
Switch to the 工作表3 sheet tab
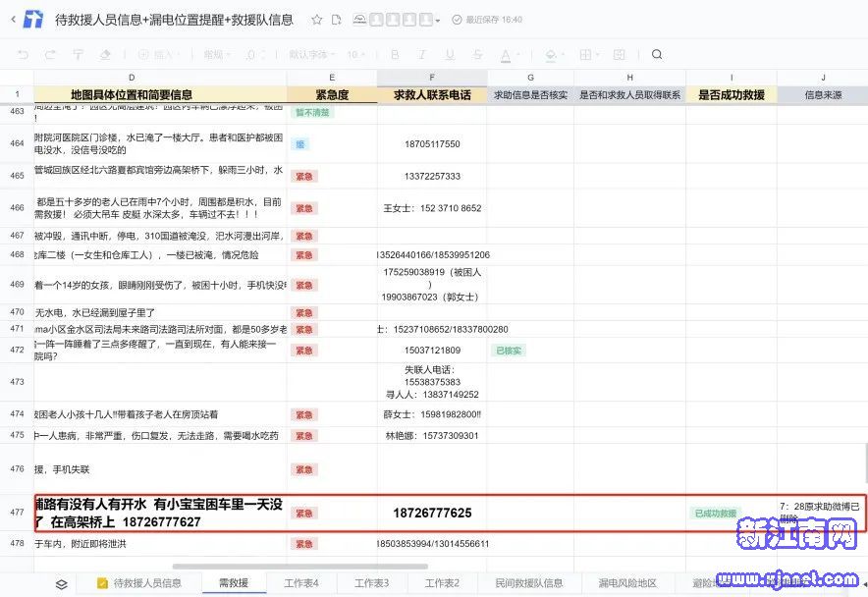371,583
